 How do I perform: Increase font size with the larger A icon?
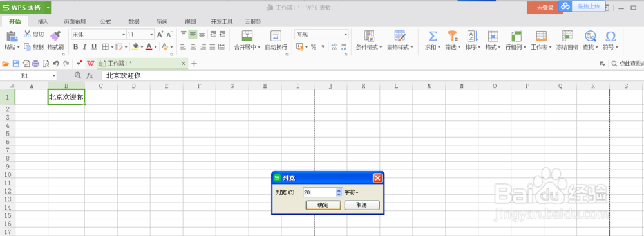click(160, 34)
